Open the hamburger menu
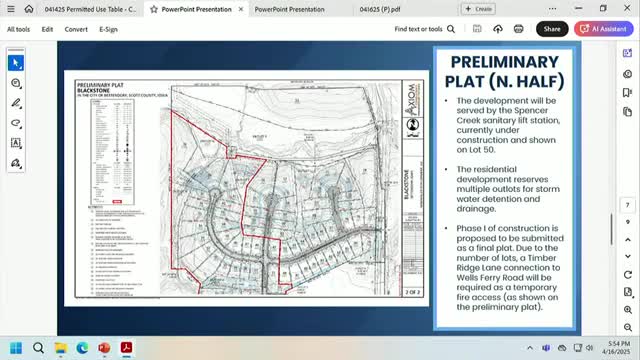The height and width of the screenshot is (360, 640). pos(11,9)
